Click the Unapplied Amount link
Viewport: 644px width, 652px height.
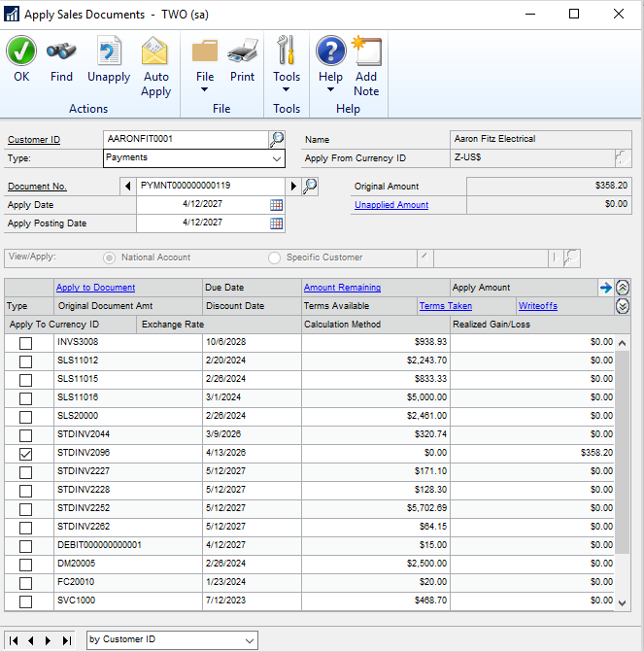tap(391, 205)
